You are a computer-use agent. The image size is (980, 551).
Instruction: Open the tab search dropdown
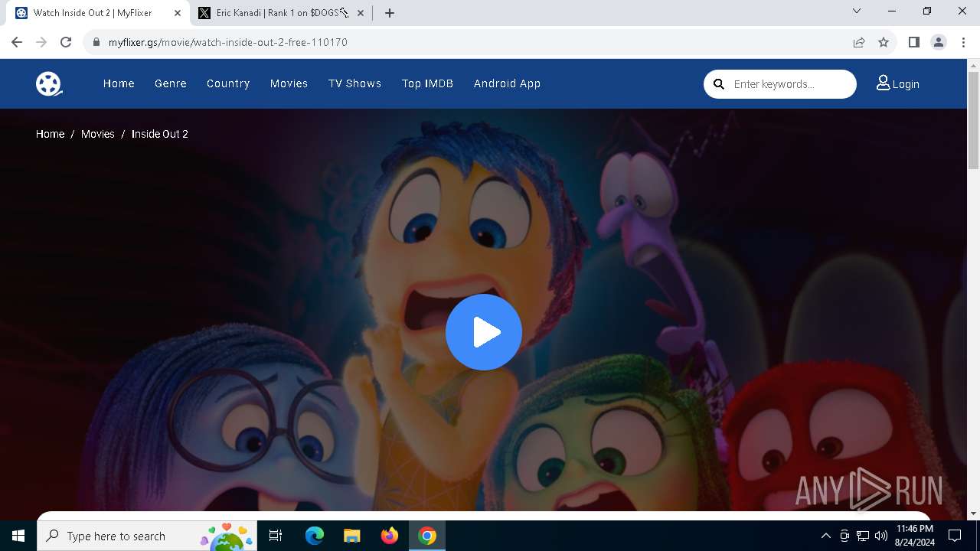coord(857,11)
